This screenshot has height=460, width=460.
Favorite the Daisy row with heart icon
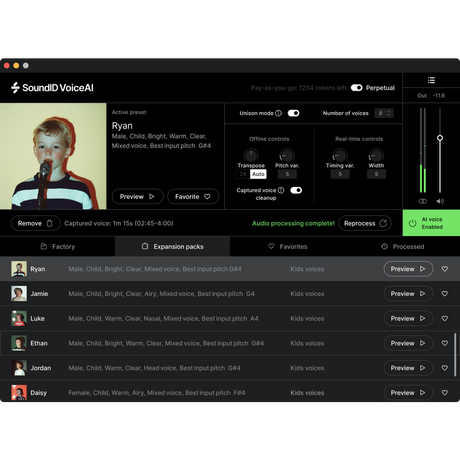445,393
